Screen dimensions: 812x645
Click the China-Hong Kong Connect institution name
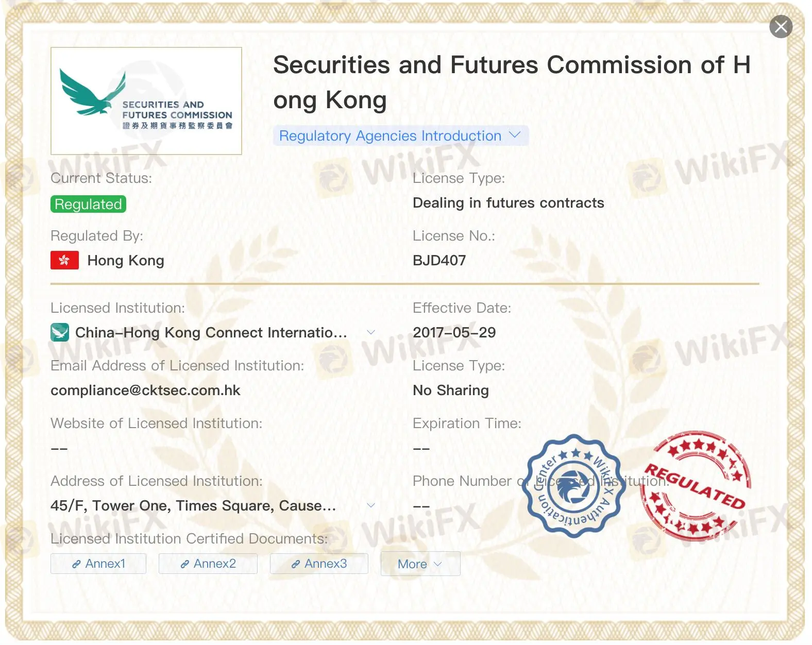point(211,332)
